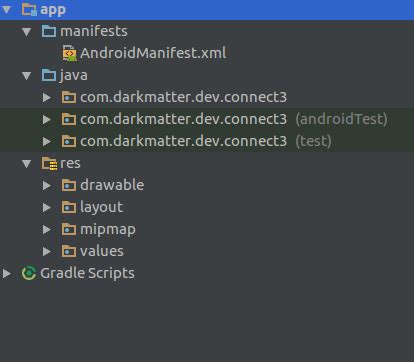
Task: Select the Gradle Scripts label
Action: click(x=87, y=273)
